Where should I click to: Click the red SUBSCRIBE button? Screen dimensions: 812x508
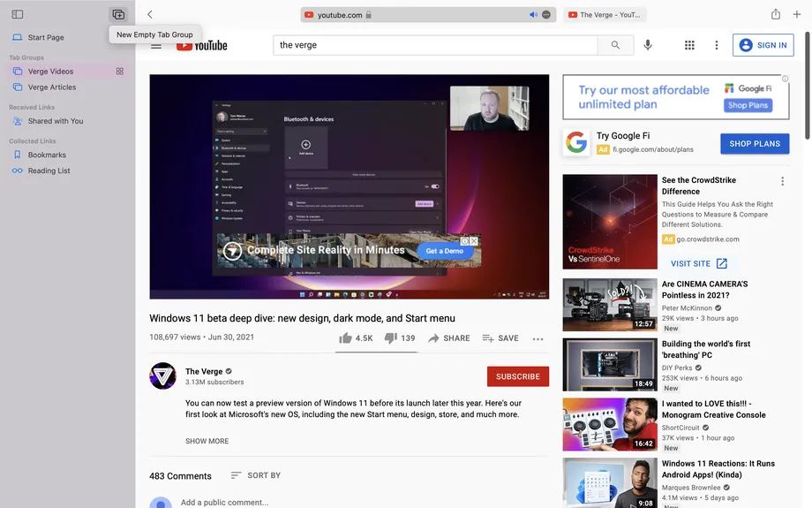tap(517, 376)
